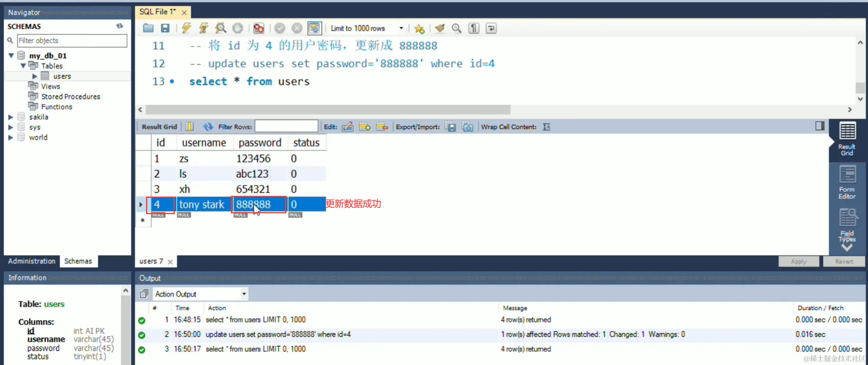Select cell containing 123456
Image resolution: width=868 pixels, height=365 pixels.
click(260, 158)
